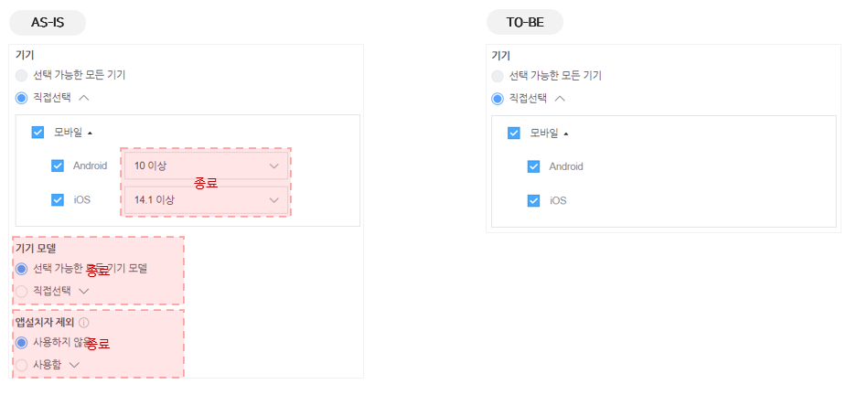Select 직접선택 radio under 기기 모델
The height and width of the screenshot is (395, 868).
(22, 291)
